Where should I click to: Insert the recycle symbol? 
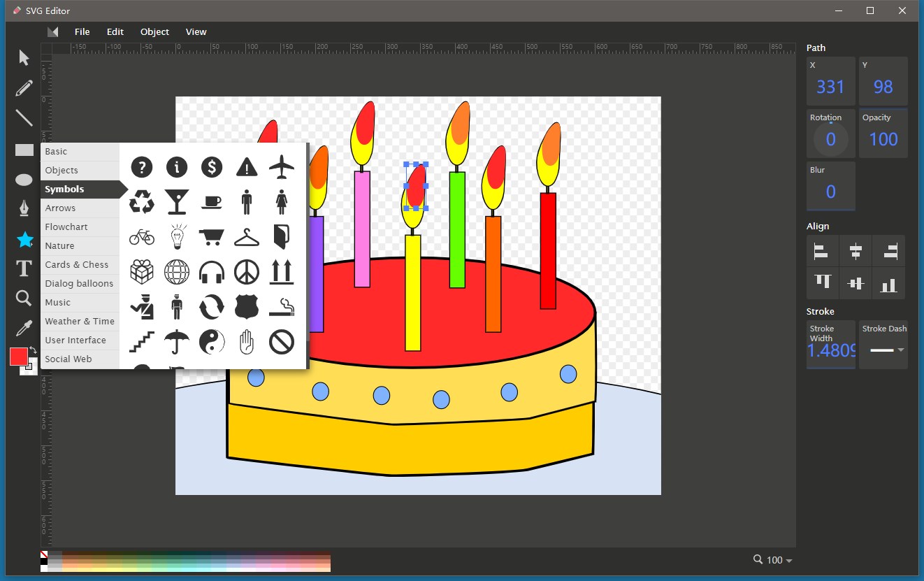(142, 202)
